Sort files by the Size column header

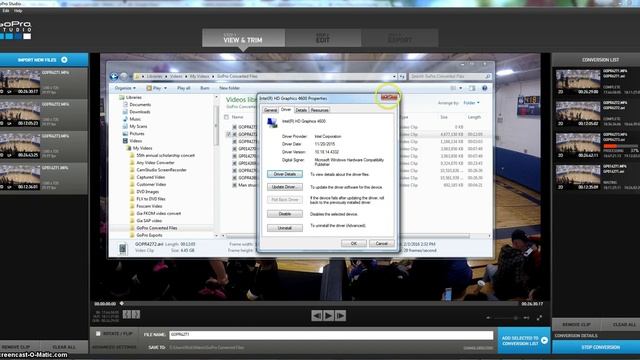(444, 117)
